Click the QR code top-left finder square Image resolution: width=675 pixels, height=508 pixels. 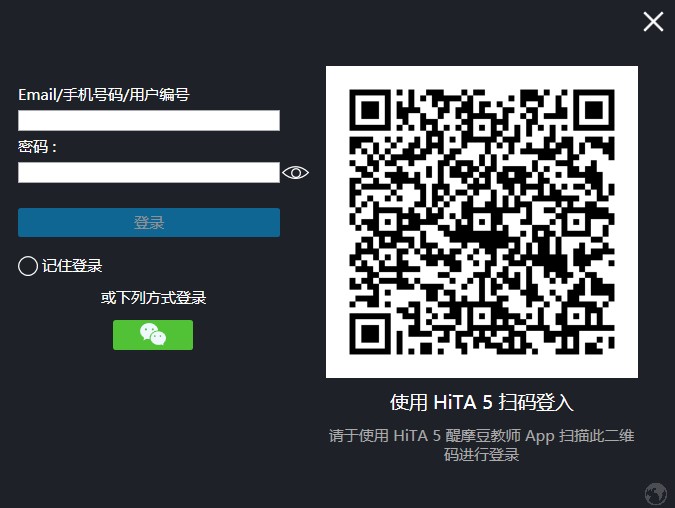point(370,110)
